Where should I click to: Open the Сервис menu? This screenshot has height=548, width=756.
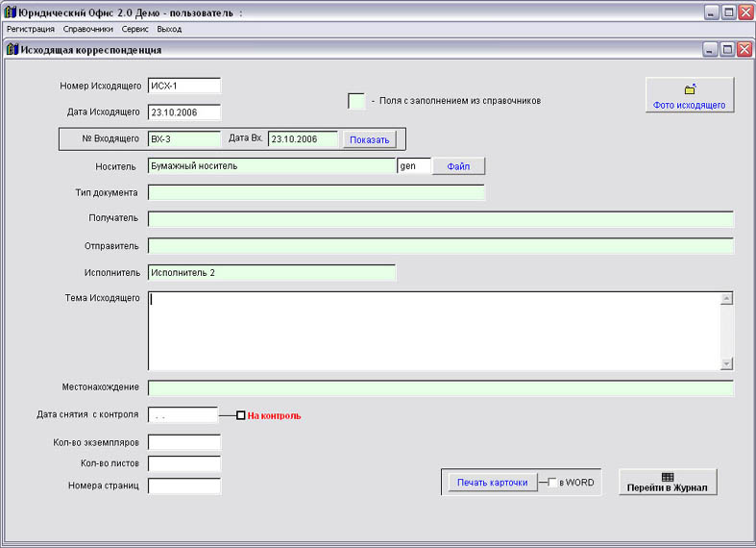click(x=135, y=29)
